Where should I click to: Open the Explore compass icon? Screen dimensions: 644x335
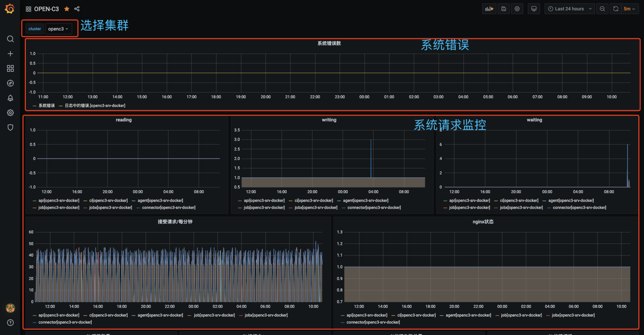[10, 83]
